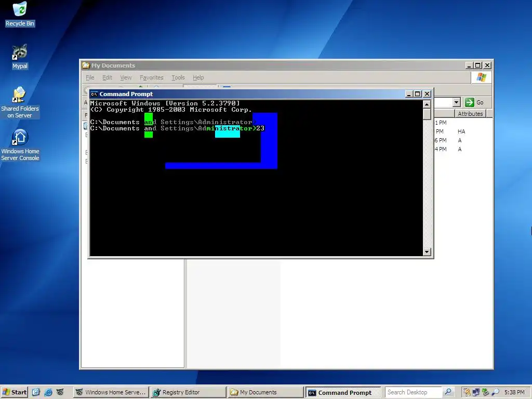Switch to My Documents taskbar button
Screen dimensions: 532x399
pyautogui.click(x=265, y=392)
